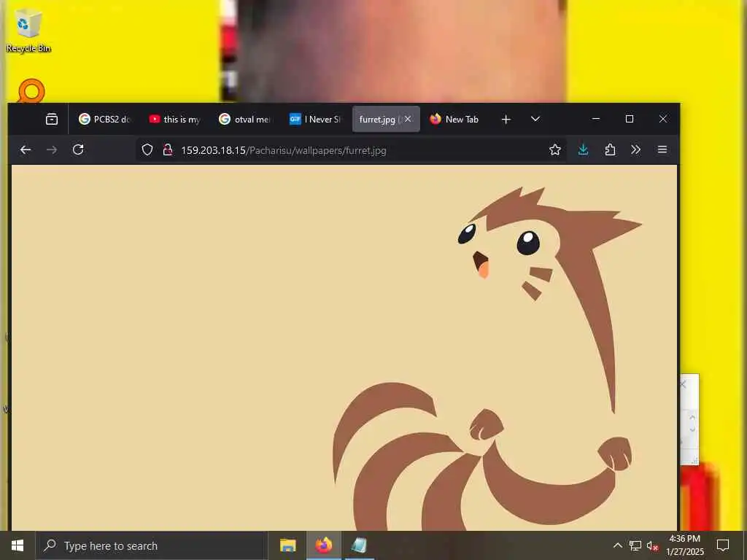The height and width of the screenshot is (560, 747).
Task: Expand the list all tabs dropdown
Action: point(535,119)
